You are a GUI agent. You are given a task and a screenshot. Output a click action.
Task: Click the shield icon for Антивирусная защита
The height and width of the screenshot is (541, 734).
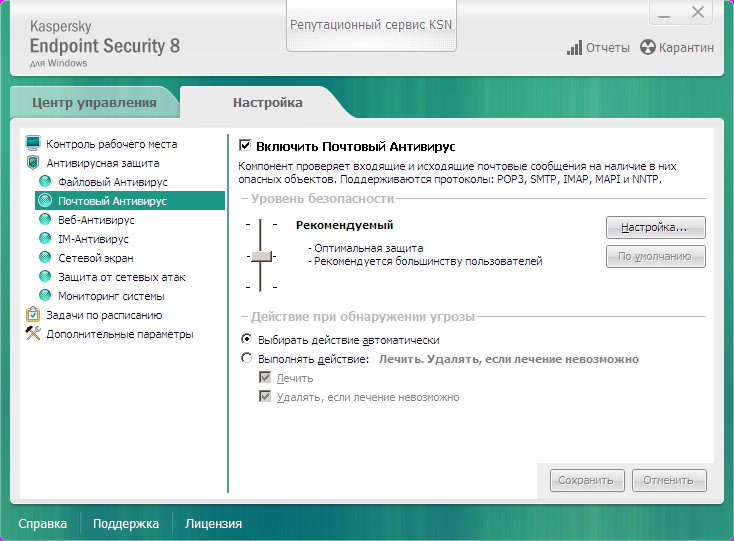tap(33, 162)
